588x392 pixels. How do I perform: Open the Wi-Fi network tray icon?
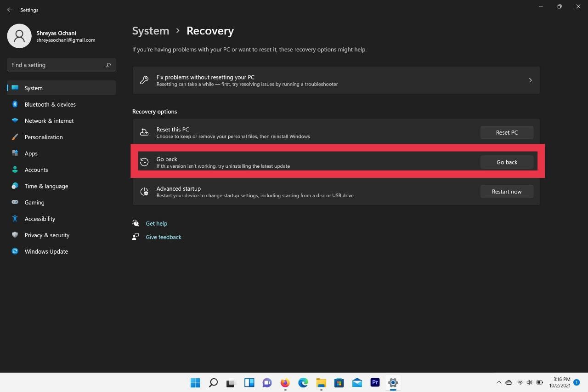[x=520, y=382]
